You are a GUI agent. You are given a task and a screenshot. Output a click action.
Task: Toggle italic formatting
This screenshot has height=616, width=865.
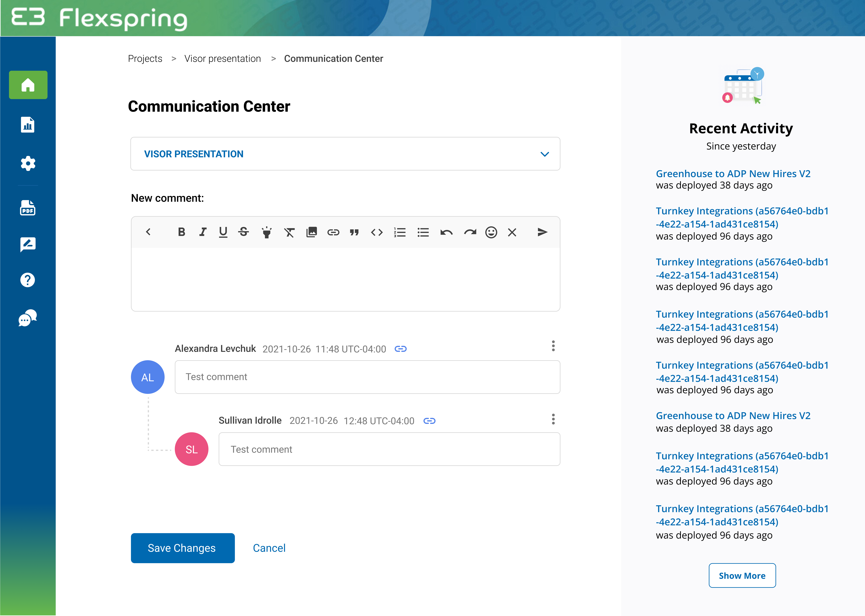pyautogui.click(x=203, y=232)
